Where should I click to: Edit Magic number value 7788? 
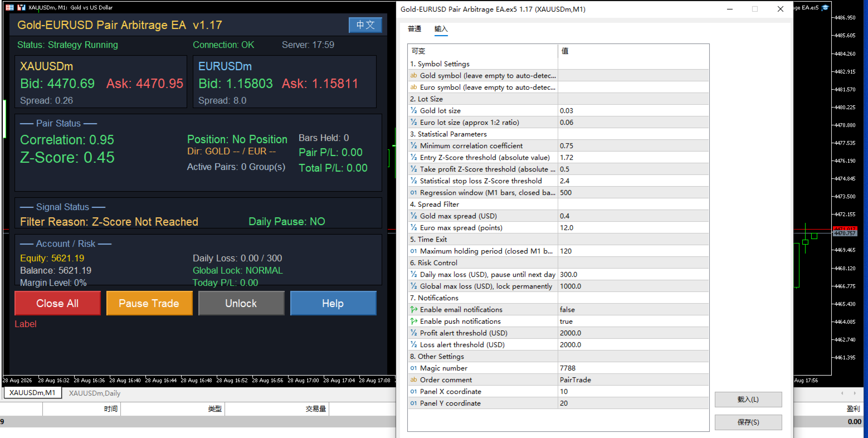pyautogui.click(x=633, y=368)
